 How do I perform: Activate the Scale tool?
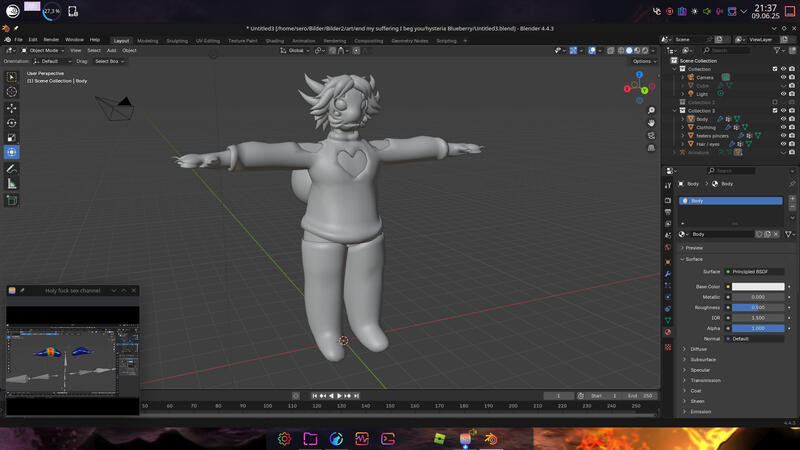(x=12, y=138)
